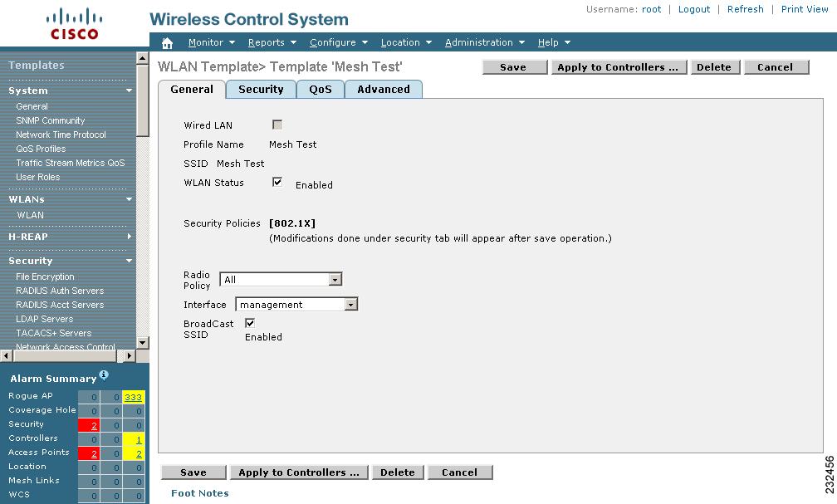
Task: Click the Templates heading in sidebar
Action: click(37, 65)
